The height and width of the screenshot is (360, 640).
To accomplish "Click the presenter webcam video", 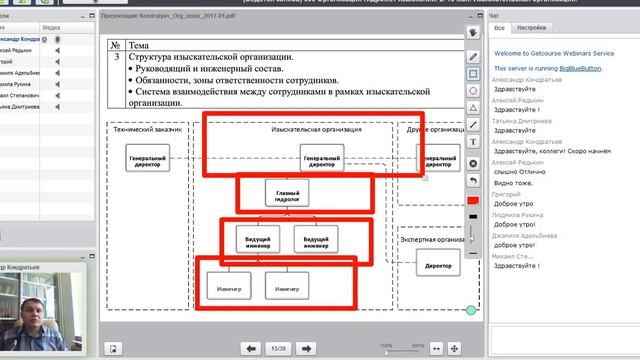I will pyautogui.click(x=42, y=312).
